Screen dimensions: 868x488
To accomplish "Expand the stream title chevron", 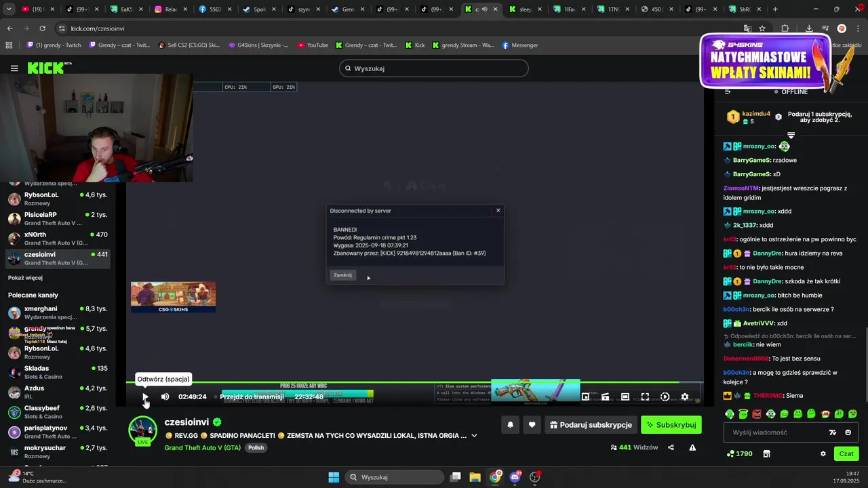I will (474, 435).
